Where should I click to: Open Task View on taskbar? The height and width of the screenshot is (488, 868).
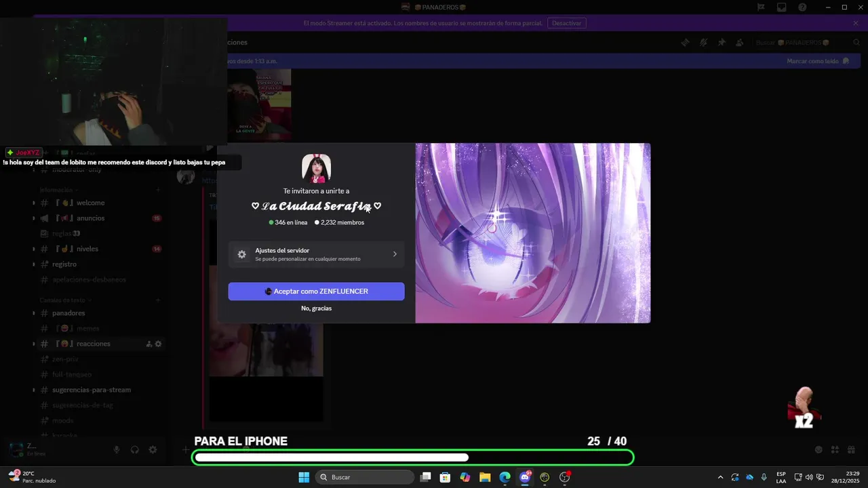[x=425, y=477]
